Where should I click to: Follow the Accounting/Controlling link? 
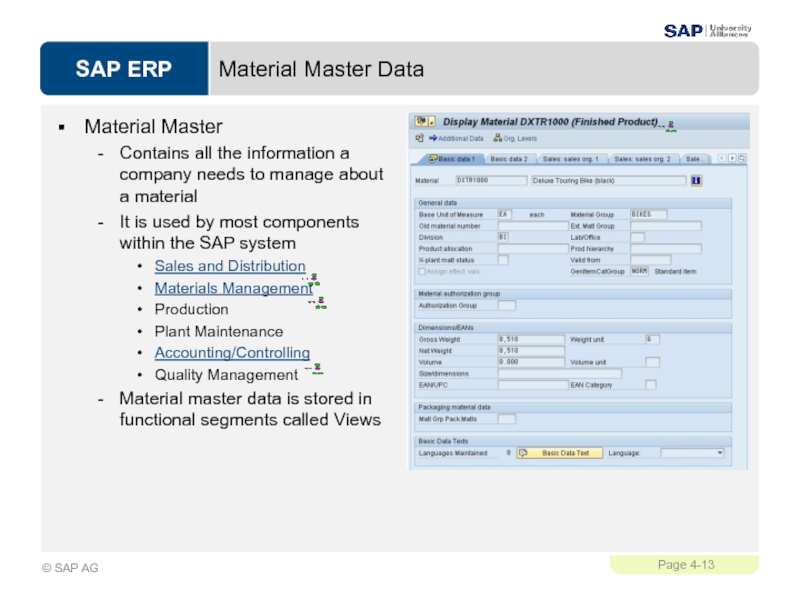pyautogui.click(x=232, y=353)
